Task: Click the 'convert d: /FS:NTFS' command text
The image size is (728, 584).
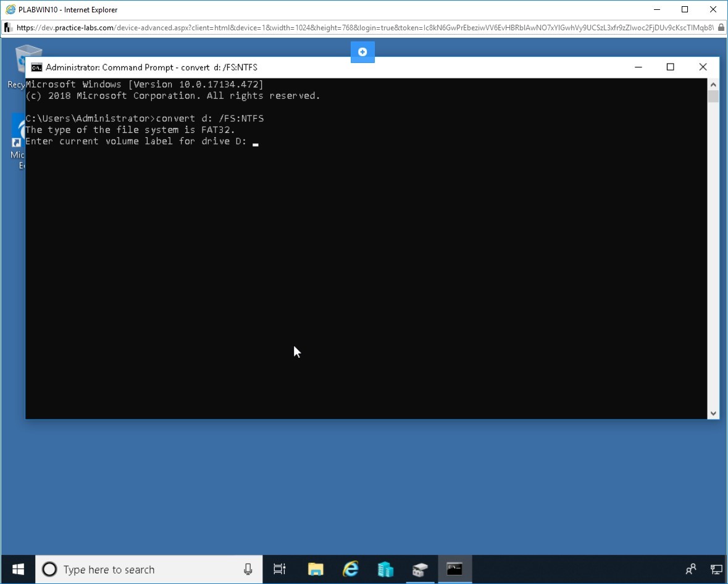Action: pyautogui.click(x=210, y=119)
